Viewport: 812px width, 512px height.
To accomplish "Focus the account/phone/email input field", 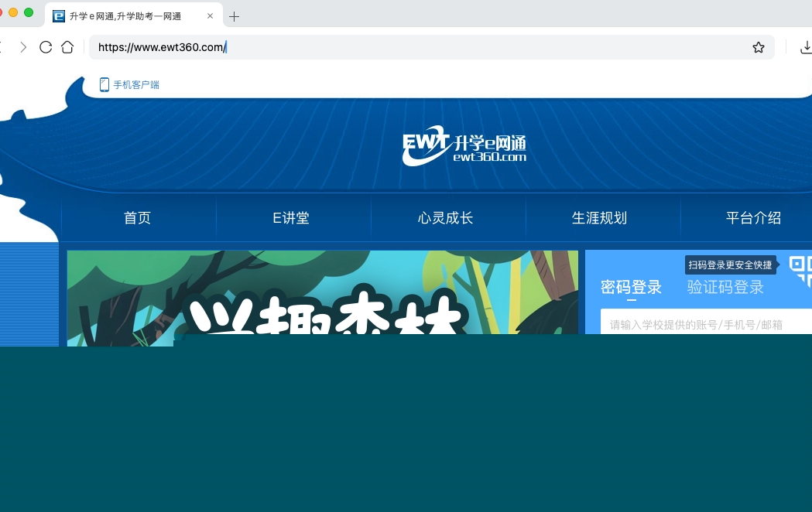I will click(x=704, y=324).
